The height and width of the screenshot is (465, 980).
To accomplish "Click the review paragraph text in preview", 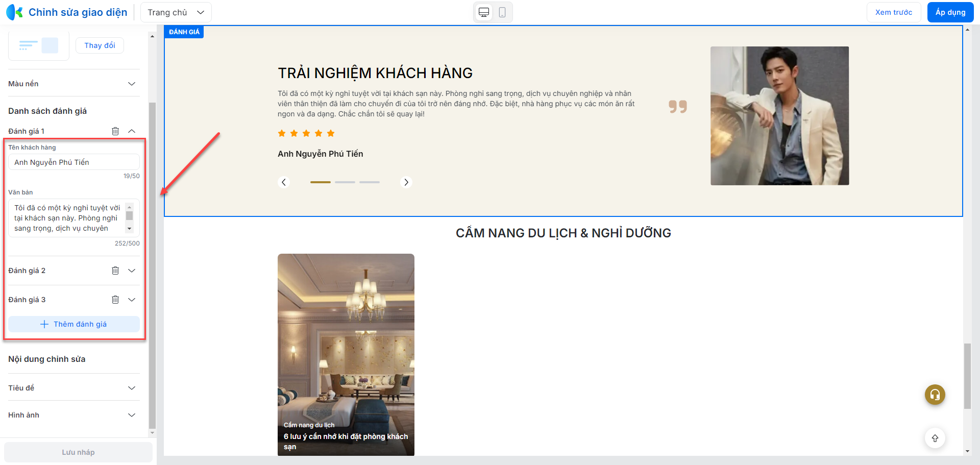I will [x=456, y=104].
